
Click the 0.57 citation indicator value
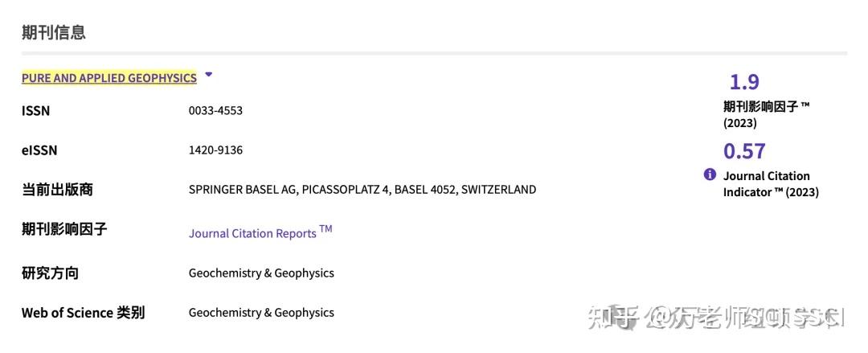[744, 151]
